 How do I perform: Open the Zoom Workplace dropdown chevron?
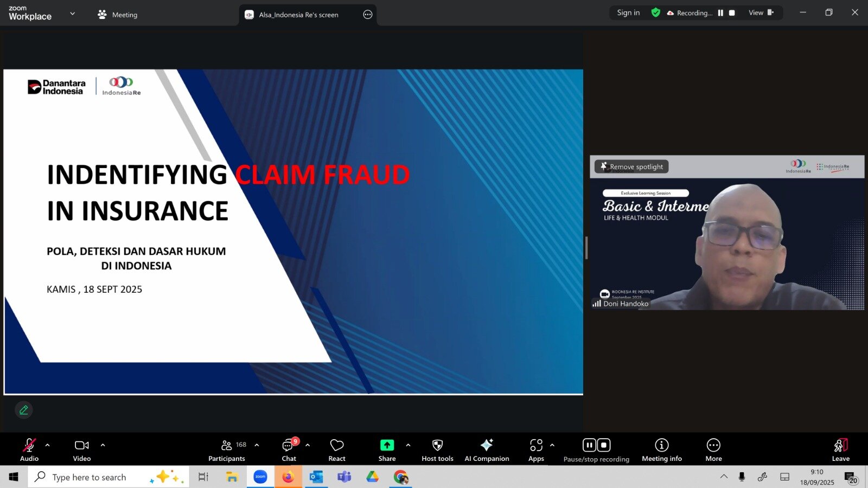click(73, 14)
